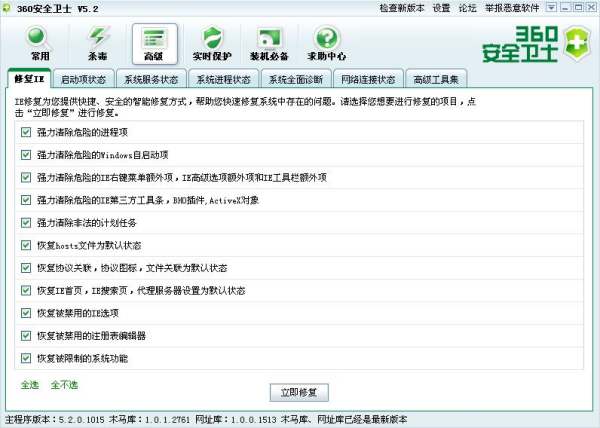600x428 pixels.
Task: Toggle 强力清除危险的Windows自启动项 checkbox
Action: pos(26,155)
